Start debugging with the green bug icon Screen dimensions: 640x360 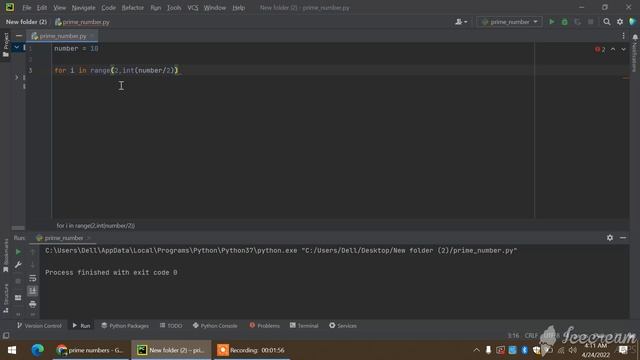pos(564,22)
